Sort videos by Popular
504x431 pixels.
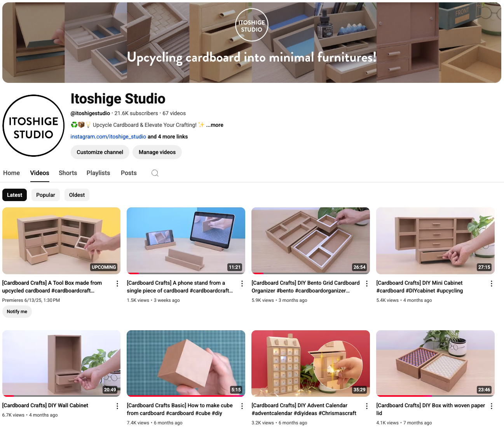[46, 195]
